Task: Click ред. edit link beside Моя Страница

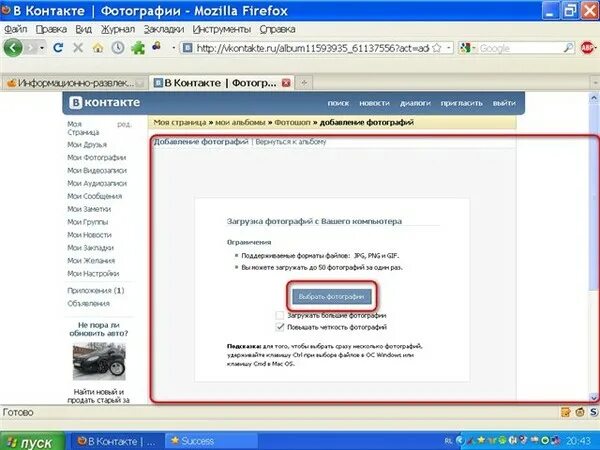Action: tap(124, 124)
